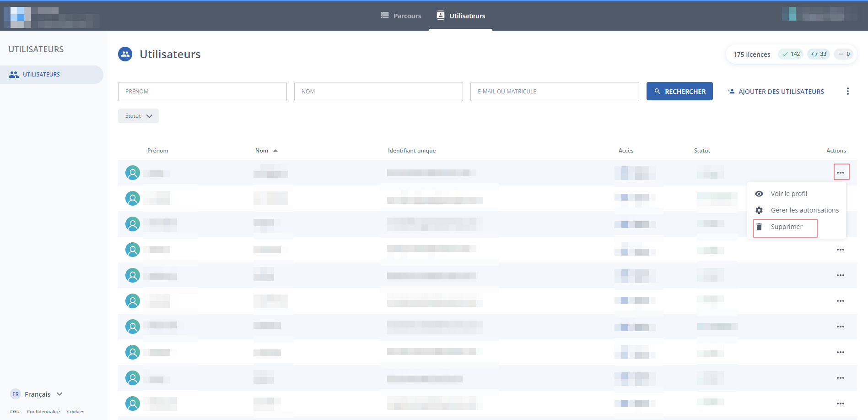Expand the Français language selector

point(37,394)
